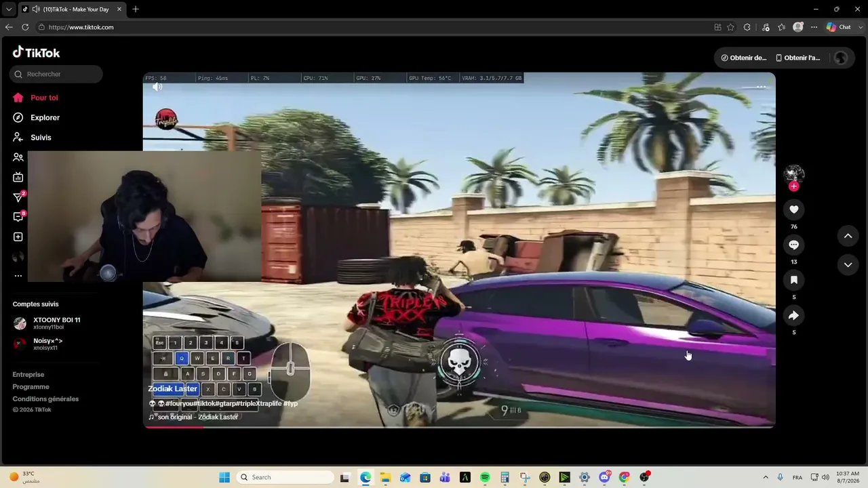This screenshot has width=868, height=488.
Task: Mute the video with speaker icon
Action: (x=157, y=87)
